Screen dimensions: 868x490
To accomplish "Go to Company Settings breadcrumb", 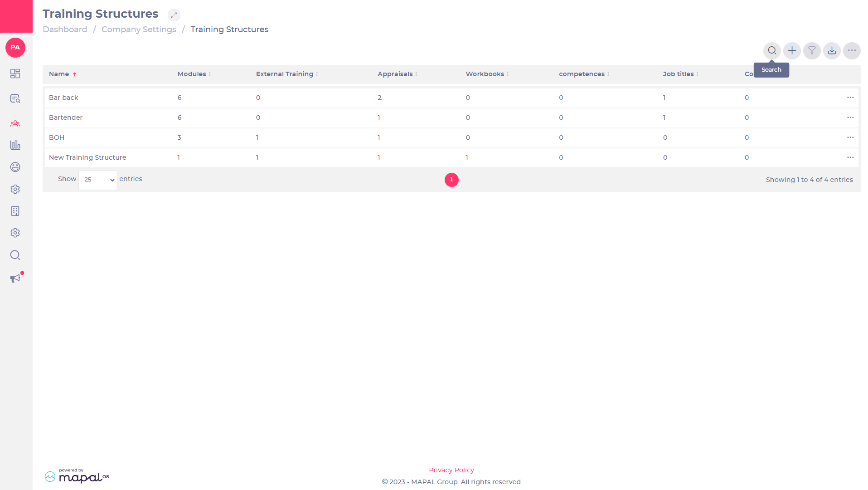I will [139, 29].
